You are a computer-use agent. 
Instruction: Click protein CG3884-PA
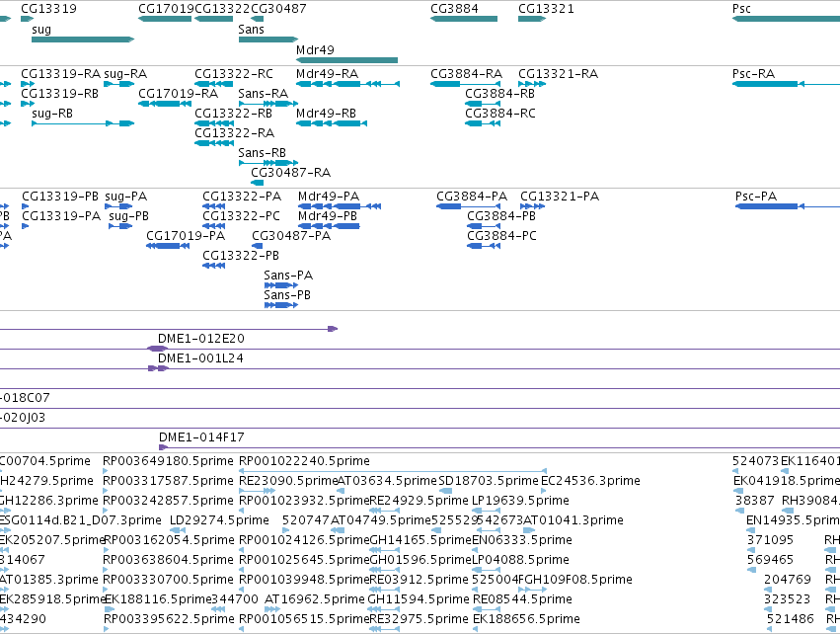coord(472,197)
